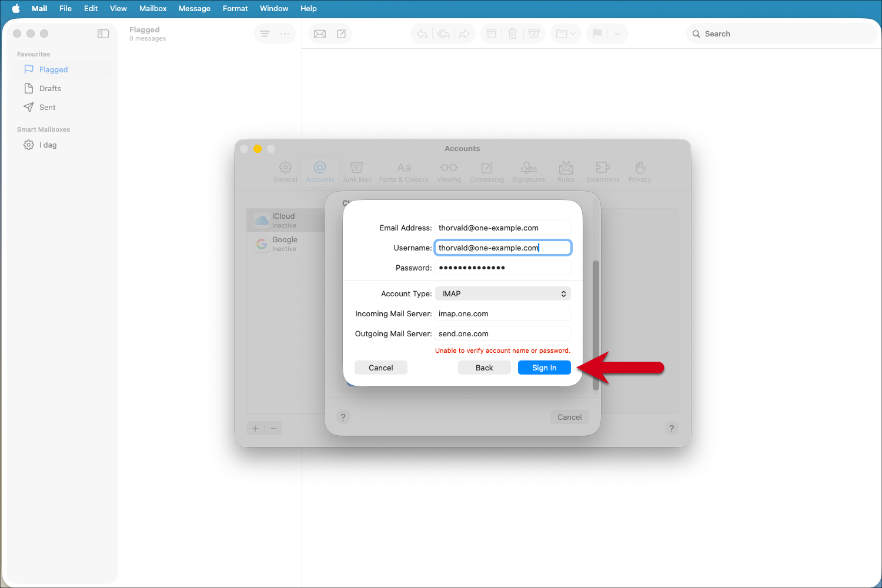Viewport: 882px width, 588px height.
Task: Switch to the Accounts tab
Action: [319, 172]
